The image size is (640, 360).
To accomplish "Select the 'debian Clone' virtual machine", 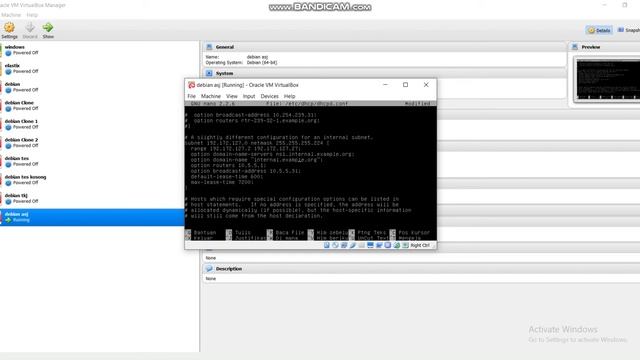I will (x=92, y=105).
